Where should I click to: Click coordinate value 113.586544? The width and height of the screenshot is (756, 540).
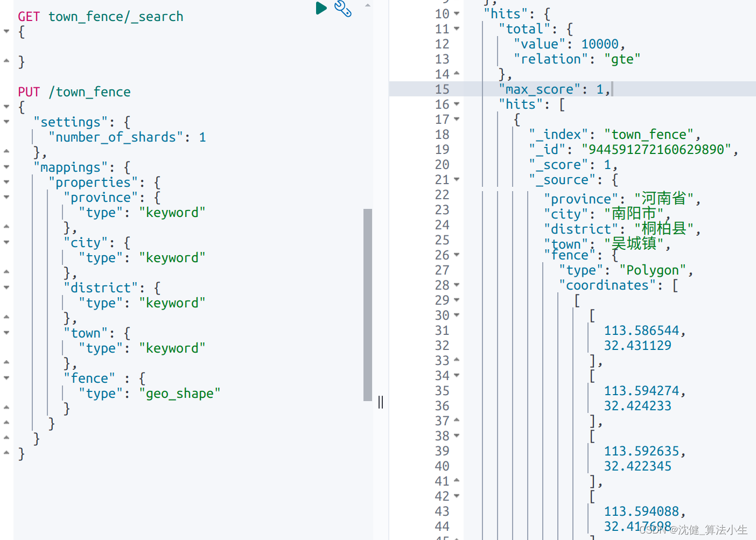point(641,331)
